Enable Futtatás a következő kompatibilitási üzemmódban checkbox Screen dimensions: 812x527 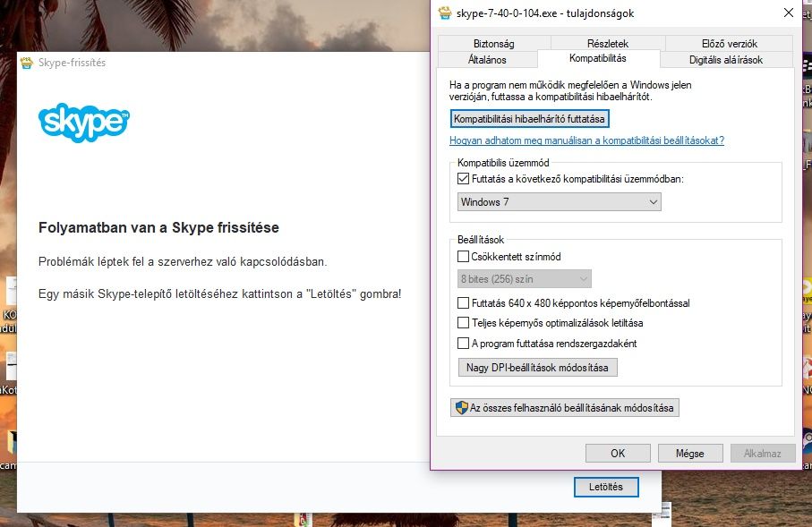coord(464,179)
